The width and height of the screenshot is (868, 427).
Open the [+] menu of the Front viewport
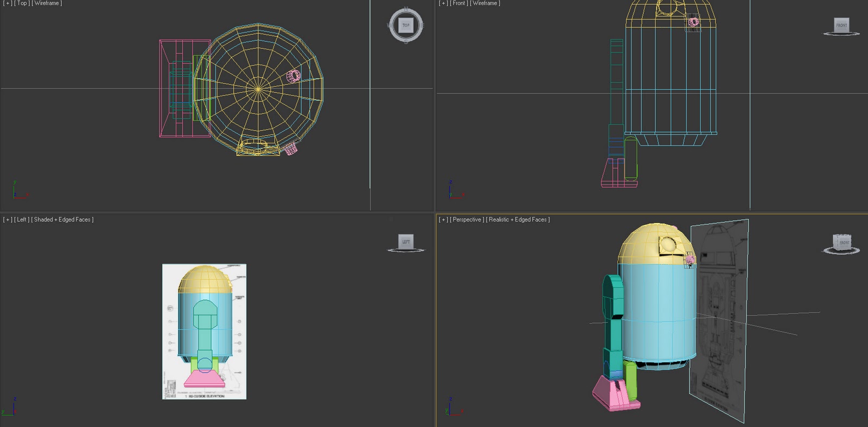point(444,3)
